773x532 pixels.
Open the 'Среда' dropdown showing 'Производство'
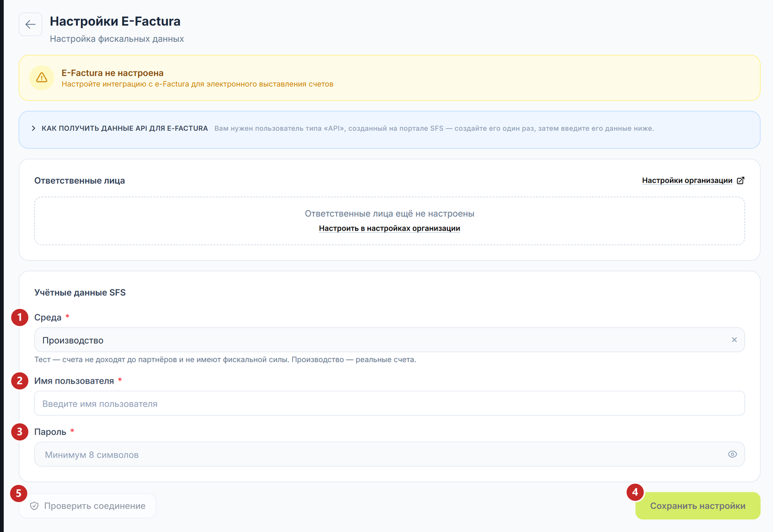coord(389,340)
